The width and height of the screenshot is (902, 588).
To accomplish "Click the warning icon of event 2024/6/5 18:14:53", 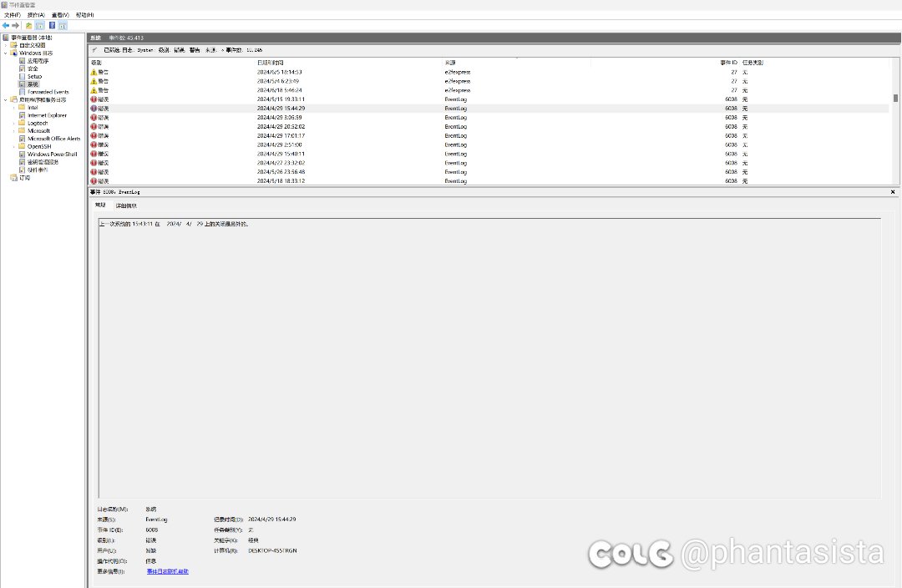I will click(x=94, y=72).
